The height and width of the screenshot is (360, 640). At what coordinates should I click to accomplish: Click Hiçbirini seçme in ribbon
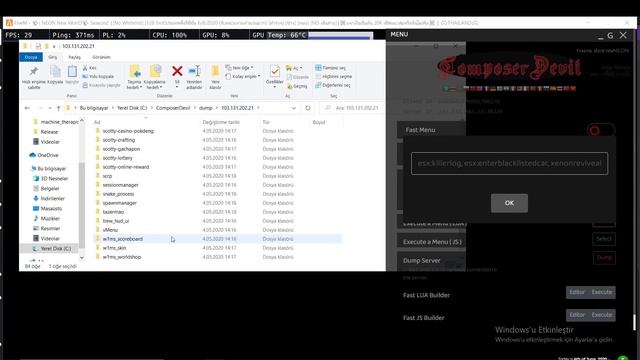333,76
